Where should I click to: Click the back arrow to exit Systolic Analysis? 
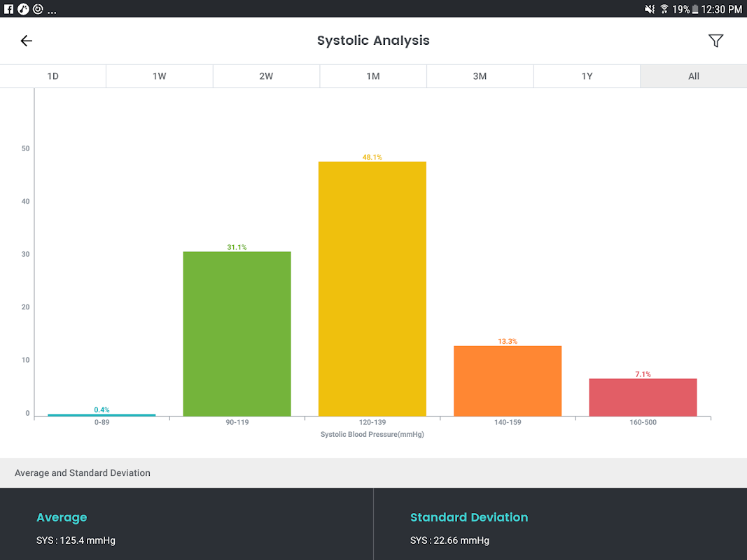click(26, 41)
